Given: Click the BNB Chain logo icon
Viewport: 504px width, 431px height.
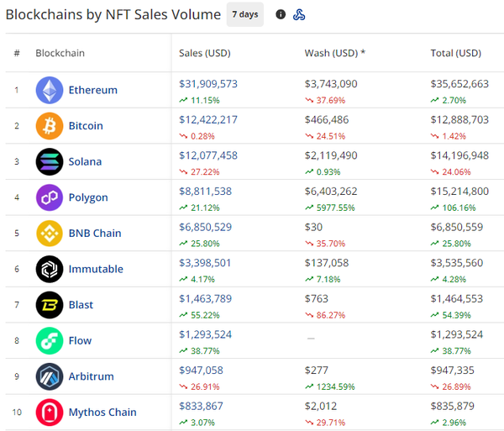Looking at the screenshot, I should pyautogui.click(x=50, y=233).
